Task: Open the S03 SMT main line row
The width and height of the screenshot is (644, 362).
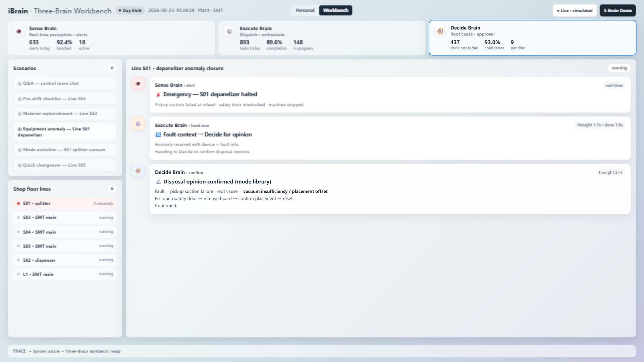Action: click(65, 218)
